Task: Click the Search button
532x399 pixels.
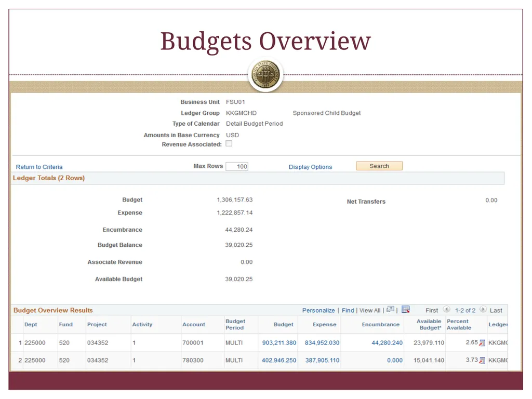Action: pyautogui.click(x=379, y=166)
